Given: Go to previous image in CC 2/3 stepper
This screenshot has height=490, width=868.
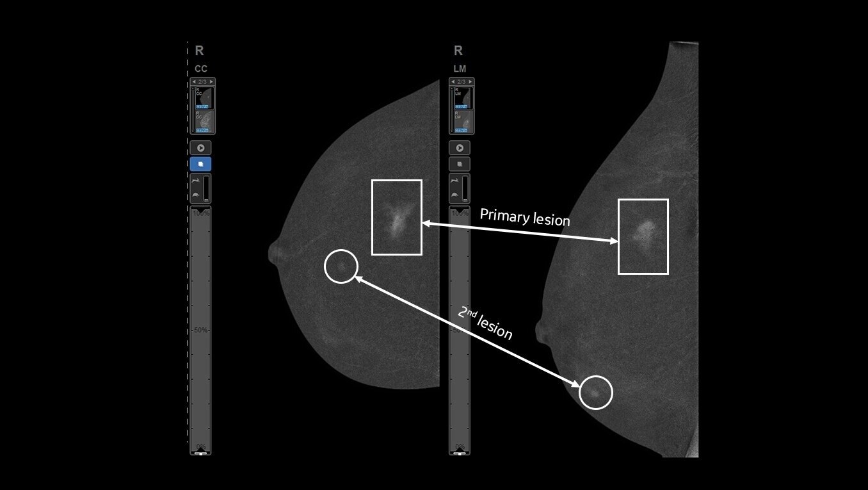Looking at the screenshot, I should [194, 82].
